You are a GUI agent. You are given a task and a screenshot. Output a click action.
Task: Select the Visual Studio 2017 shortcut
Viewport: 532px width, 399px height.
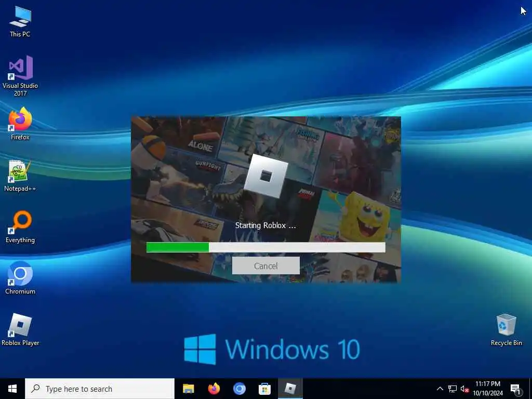[20, 76]
